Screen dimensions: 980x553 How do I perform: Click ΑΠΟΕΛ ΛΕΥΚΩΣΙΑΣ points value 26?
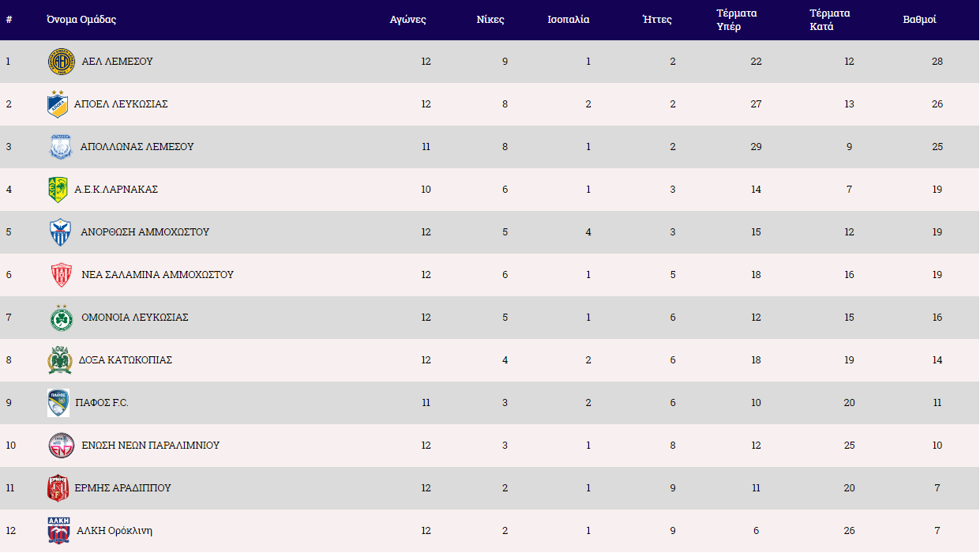coord(937,104)
